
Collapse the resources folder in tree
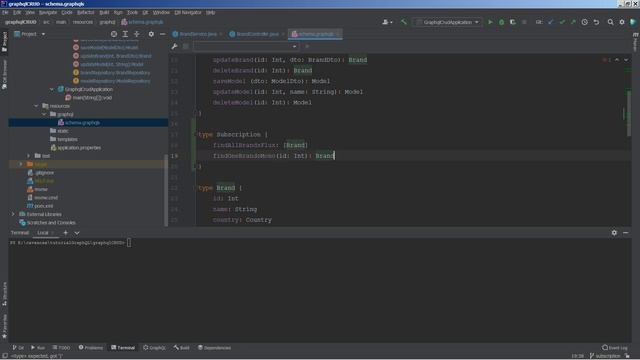click(36, 106)
